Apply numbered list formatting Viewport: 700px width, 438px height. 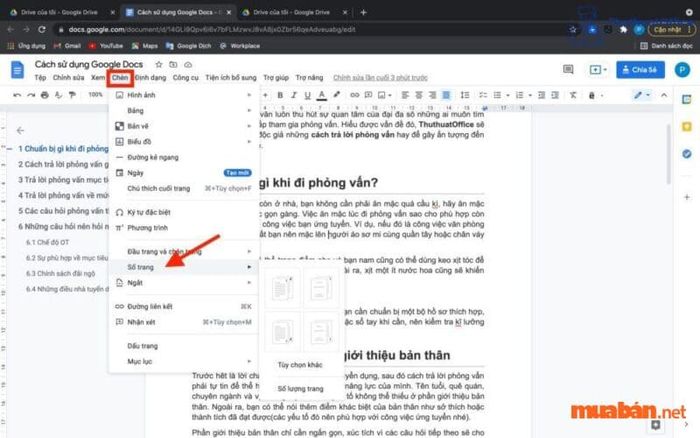coord(519,95)
